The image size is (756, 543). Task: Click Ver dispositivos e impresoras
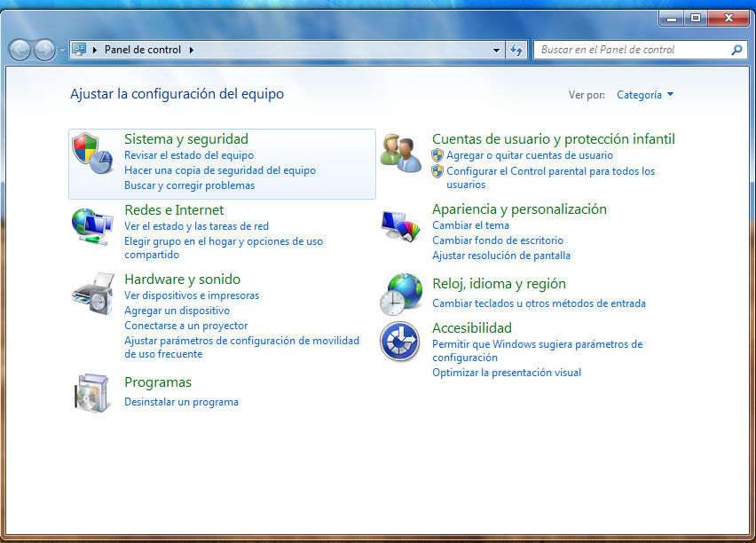[x=192, y=295]
